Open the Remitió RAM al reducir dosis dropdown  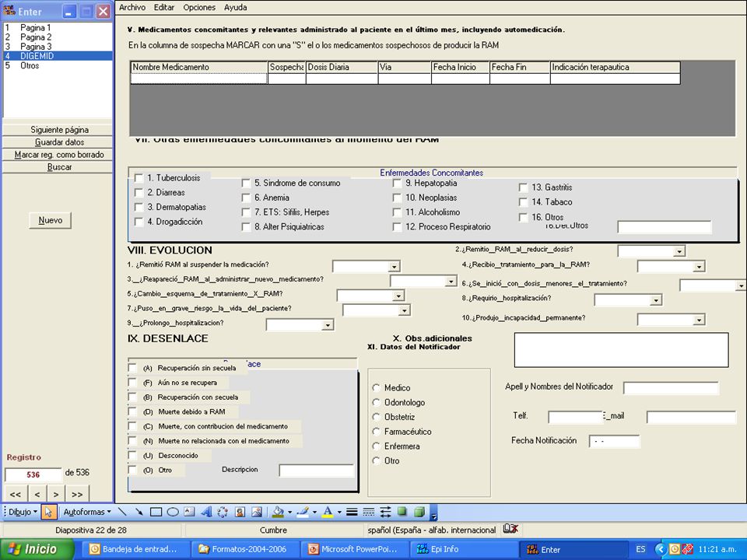tap(679, 251)
